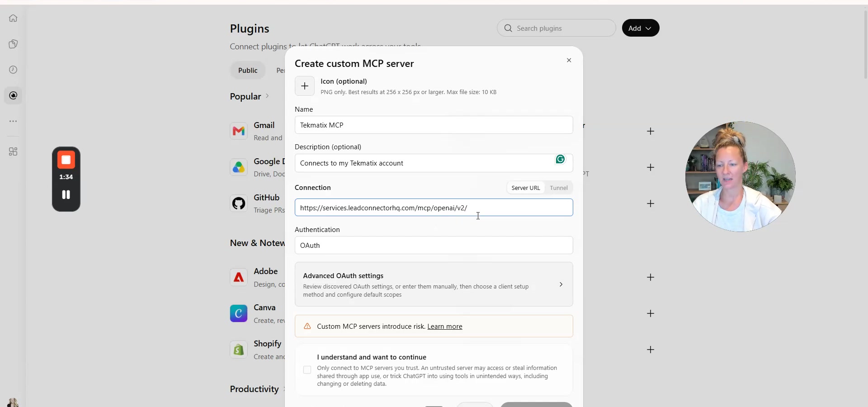
Task: Pause the screen recording
Action: 66,194
